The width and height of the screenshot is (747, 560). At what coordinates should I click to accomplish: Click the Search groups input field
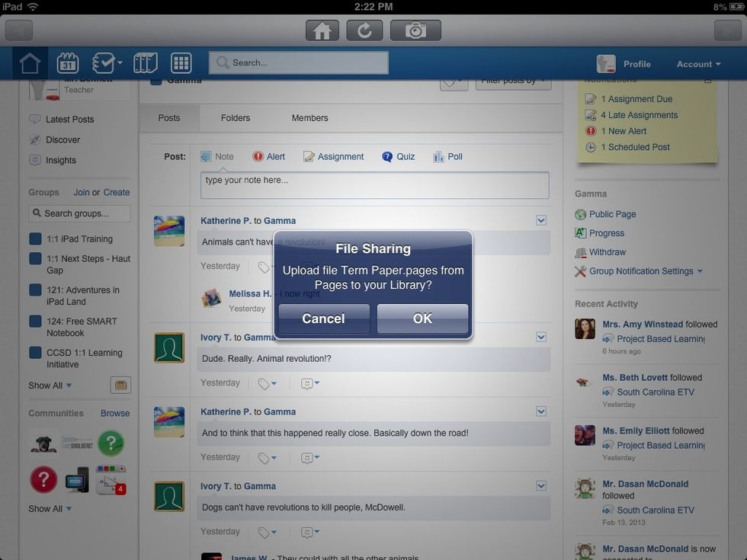tap(79, 214)
